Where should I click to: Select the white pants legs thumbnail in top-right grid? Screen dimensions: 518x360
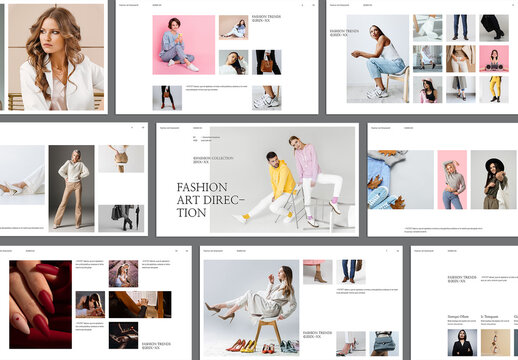[x=428, y=28]
